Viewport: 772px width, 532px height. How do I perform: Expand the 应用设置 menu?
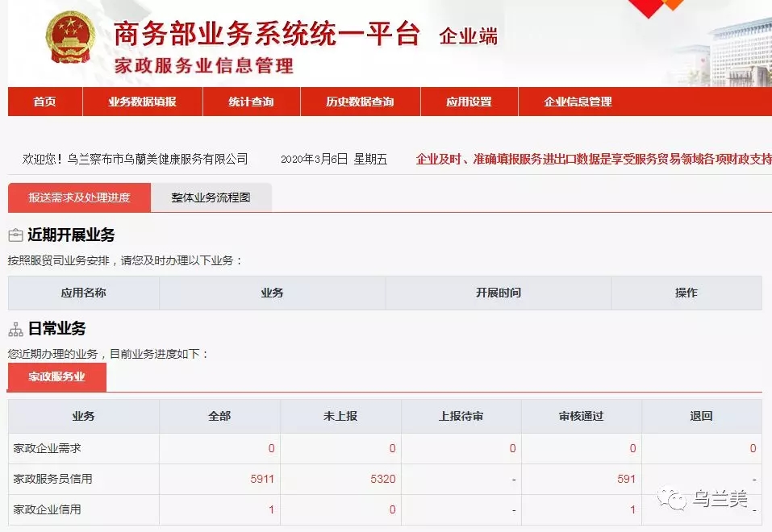click(x=469, y=102)
